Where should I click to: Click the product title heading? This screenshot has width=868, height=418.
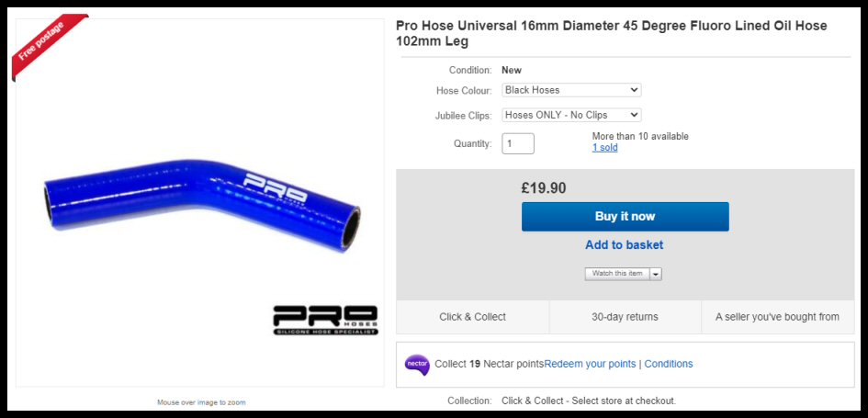click(x=611, y=33)
